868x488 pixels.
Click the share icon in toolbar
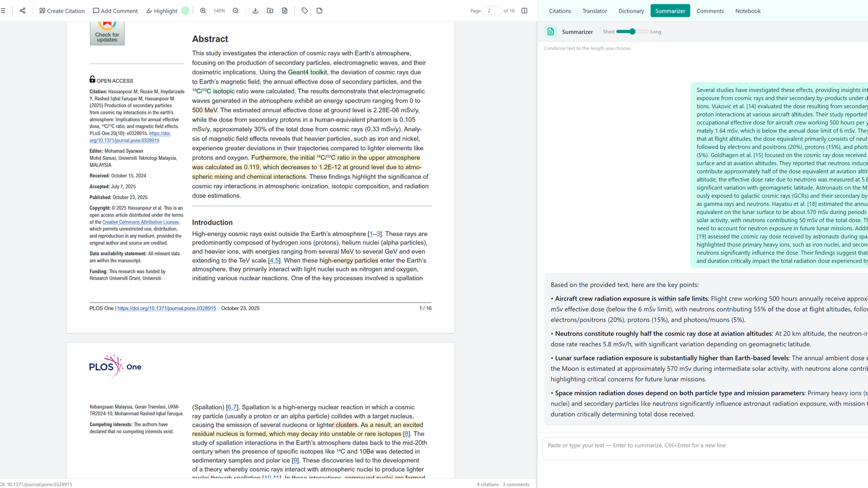[22, 10]
